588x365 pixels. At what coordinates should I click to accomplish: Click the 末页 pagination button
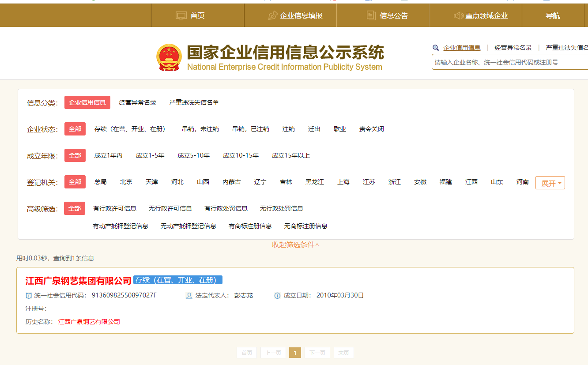click(x=344, y=353)
